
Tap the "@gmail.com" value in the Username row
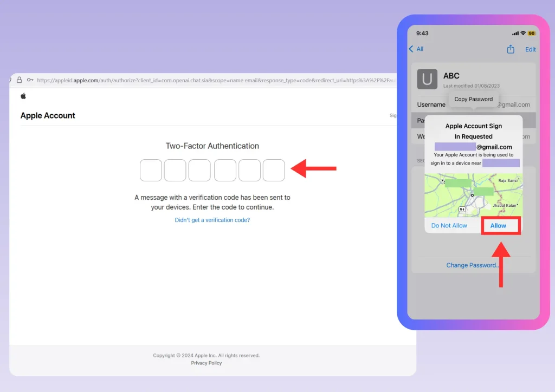point(514,104)
